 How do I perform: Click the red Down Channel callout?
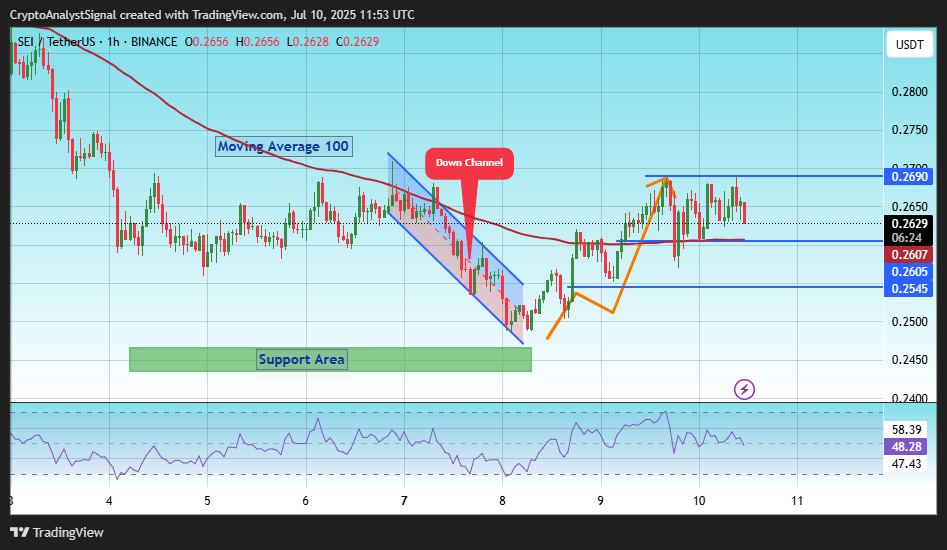click(469, 163)
